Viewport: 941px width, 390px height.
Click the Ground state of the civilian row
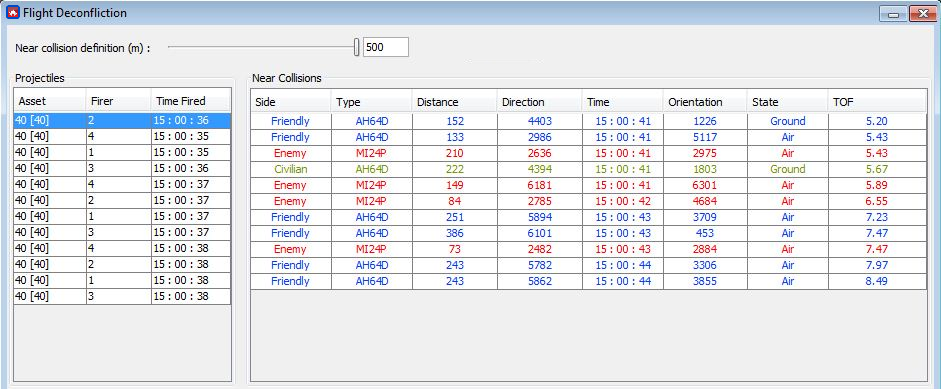(x=788, y=169)
